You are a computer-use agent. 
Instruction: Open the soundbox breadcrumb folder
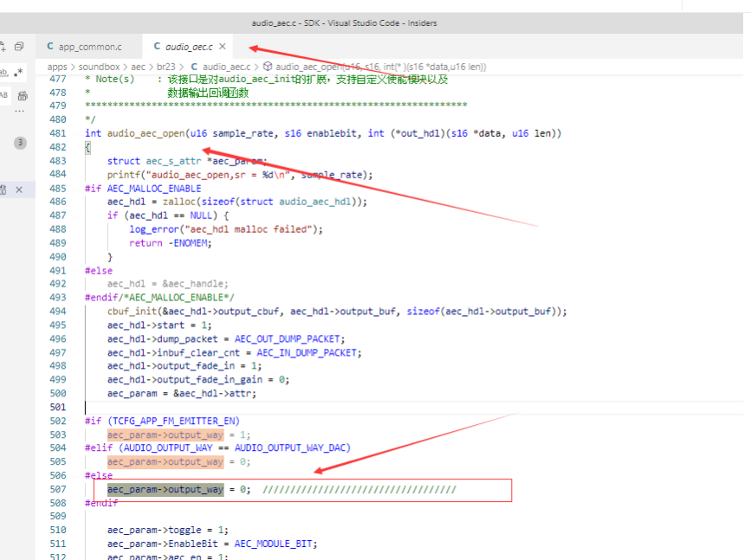click(99, 67)
